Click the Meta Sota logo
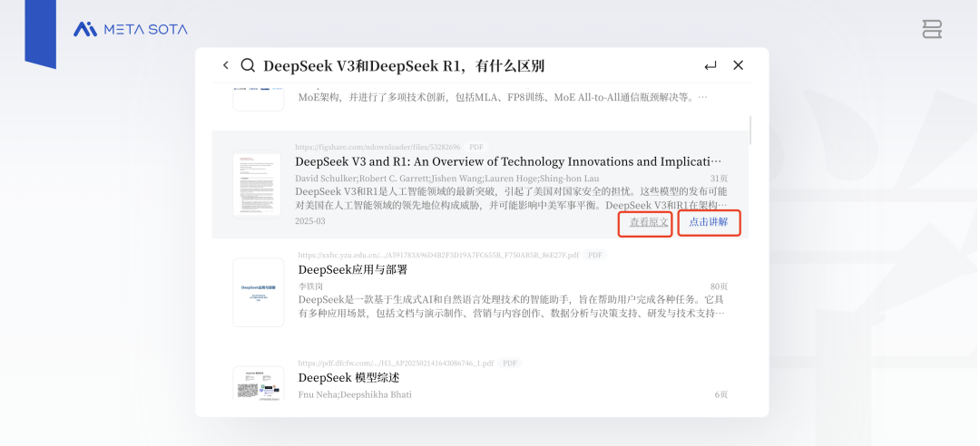This screenshot has height=446, width=980. pyautogui.click(x=130, y=29)
